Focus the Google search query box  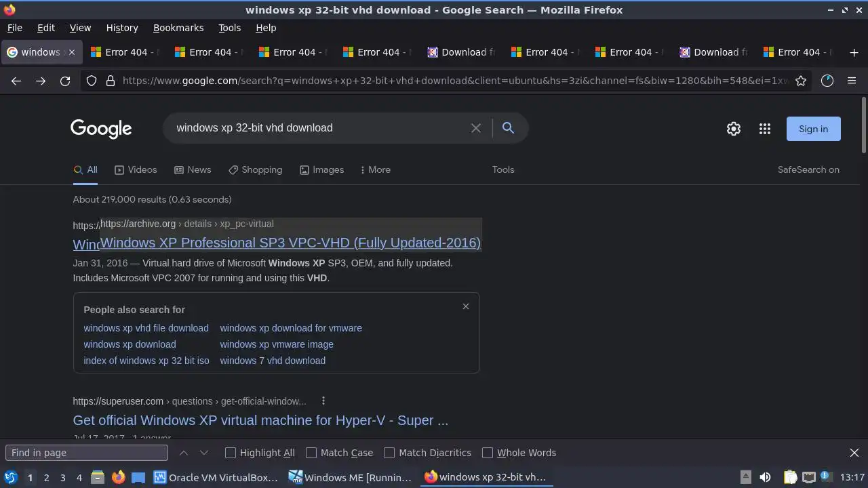coord(319,127)
